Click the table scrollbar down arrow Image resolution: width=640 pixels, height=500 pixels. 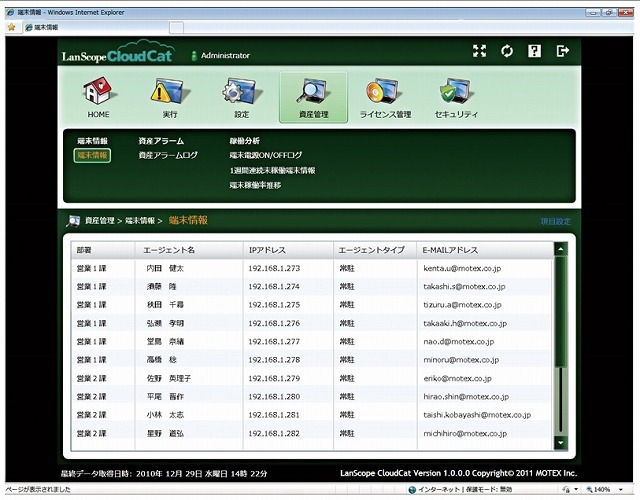(561, 442)
